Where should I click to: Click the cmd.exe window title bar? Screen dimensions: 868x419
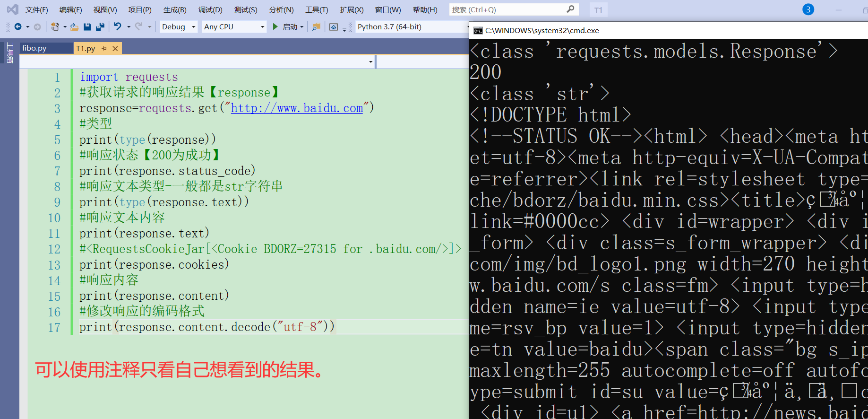point(669,31)
